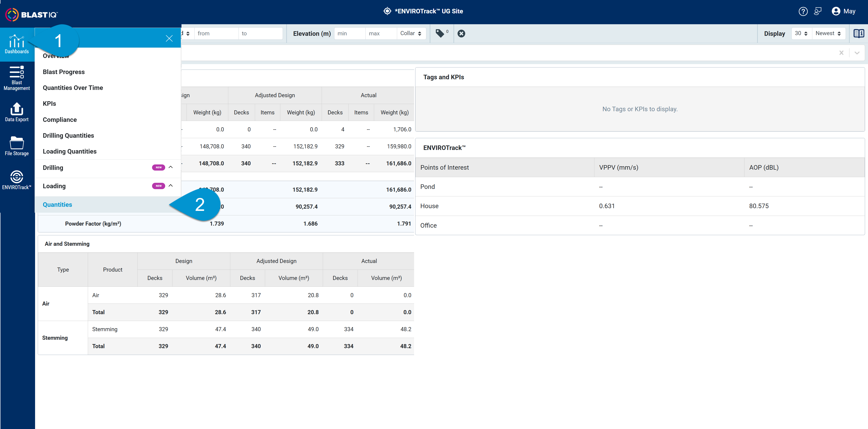Click the House VPPV value 0.631
Image resolution: width=868 pixels, height=429 pixels.
click(606, 206)
